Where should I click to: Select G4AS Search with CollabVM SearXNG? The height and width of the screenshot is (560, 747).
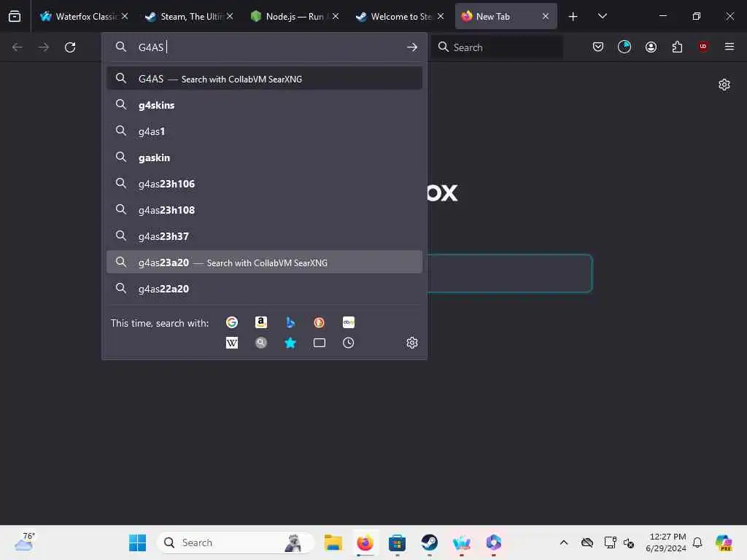[x=264, y=79]
